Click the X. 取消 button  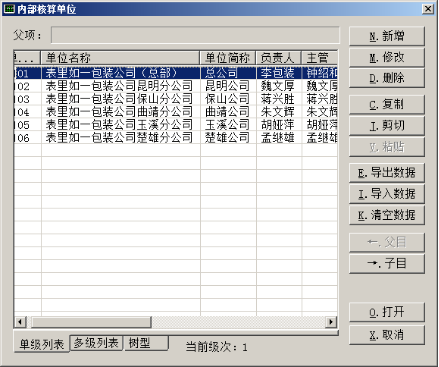click(387, 335)
